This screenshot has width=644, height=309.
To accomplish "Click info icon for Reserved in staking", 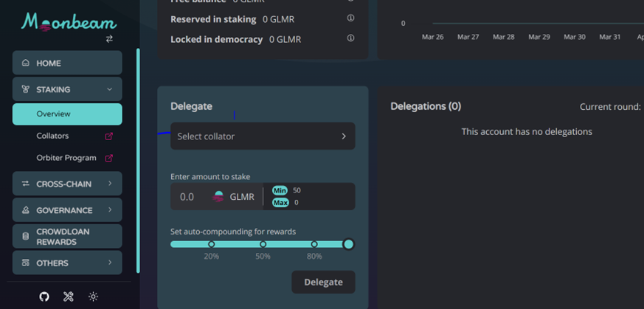I will [350, 18].
